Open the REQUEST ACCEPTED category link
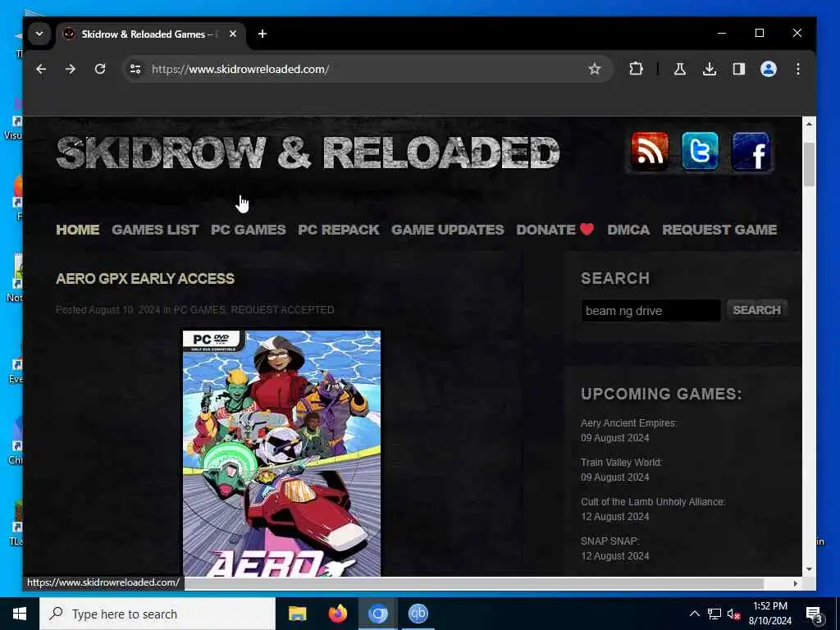The image size is (840, 630). point(282,309)
